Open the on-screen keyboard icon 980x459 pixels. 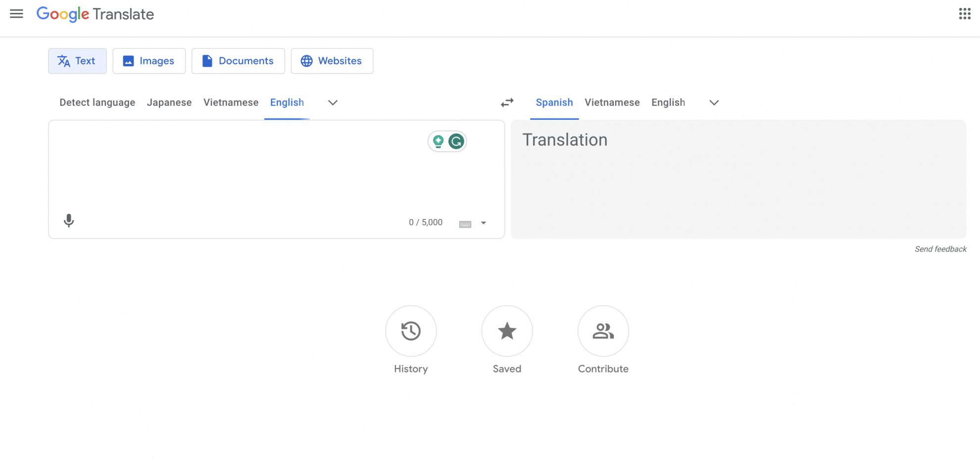tap(464, 223)
